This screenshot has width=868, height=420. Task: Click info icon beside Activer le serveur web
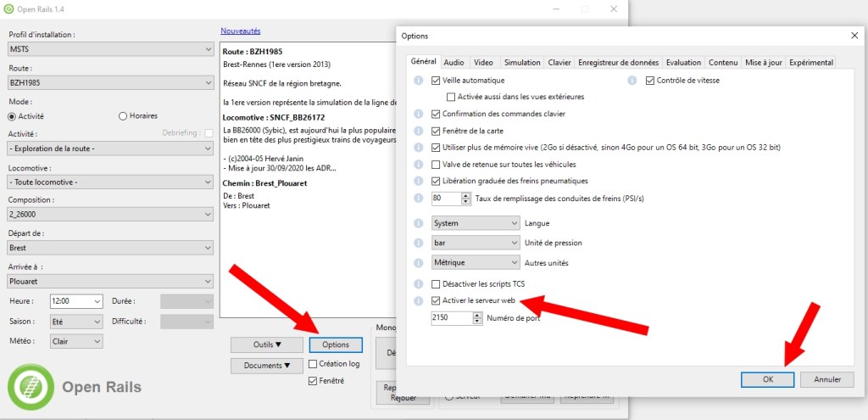point(418,301)
